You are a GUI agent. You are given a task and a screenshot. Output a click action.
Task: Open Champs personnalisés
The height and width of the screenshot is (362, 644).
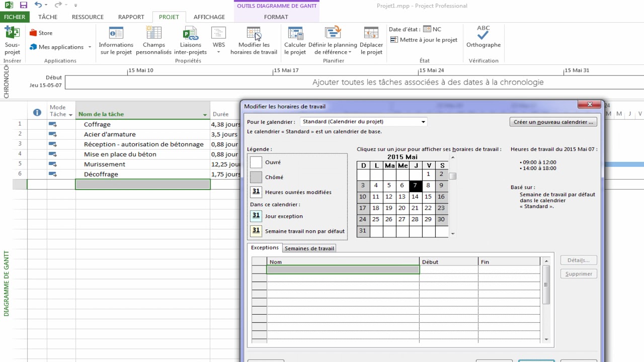point(153,41)
